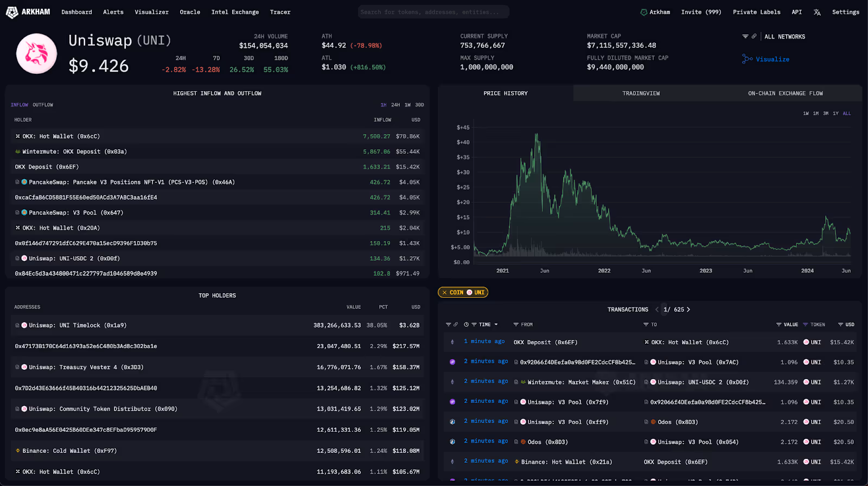Click the Polygon chain icon on the first 2 minutes ago row

pos(452,362)
